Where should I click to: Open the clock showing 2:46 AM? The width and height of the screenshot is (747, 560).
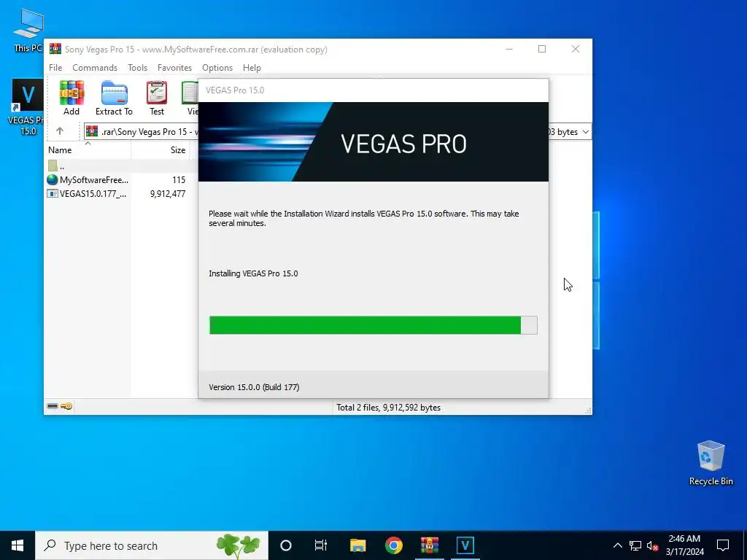point(684,545)
